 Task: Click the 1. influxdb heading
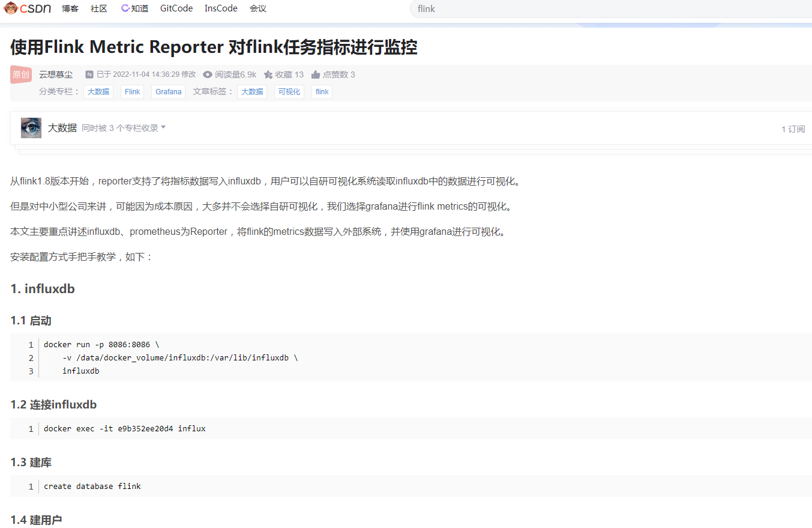click(x=43, y=288)
